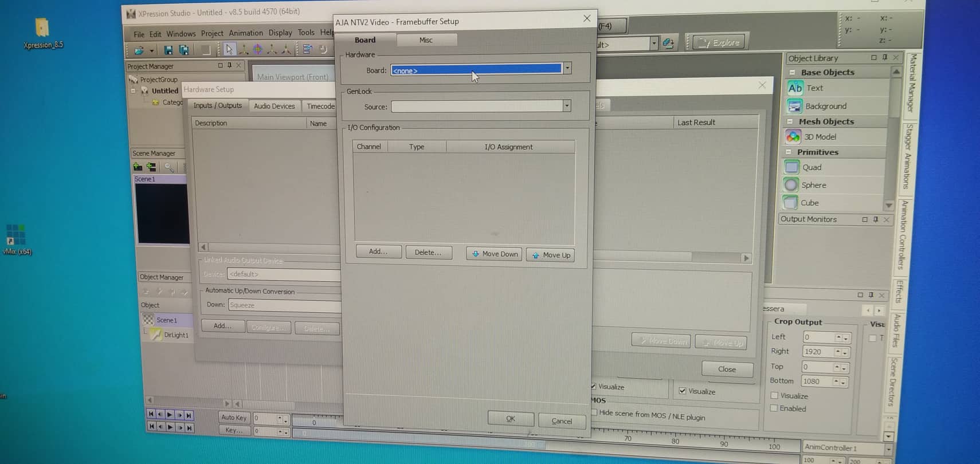Open the AnimController1 dropdown
Screen dimensions: 980x464
click(x=888, y=449)
